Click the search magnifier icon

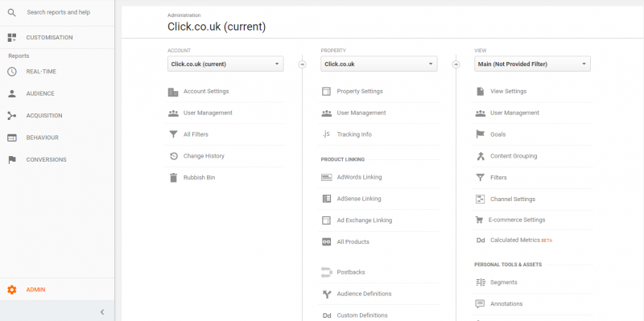coord(12,13)
